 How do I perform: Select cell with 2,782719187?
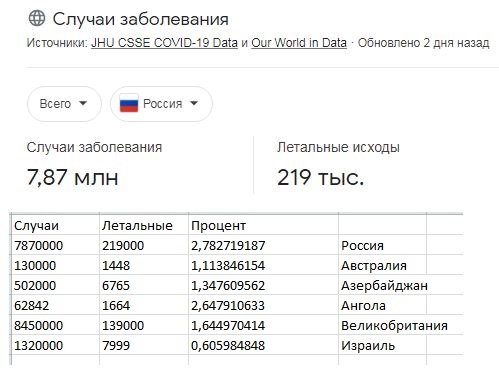(x=263, y=245)
